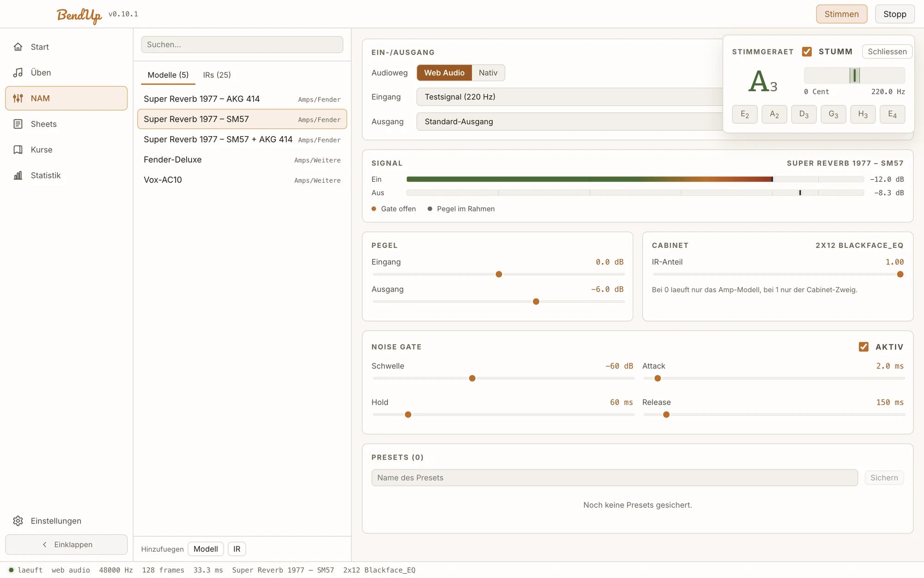The width and height of the screenshot is (924, 578).
Task: Select the Nativ audio path
Action: coord(488,73)
